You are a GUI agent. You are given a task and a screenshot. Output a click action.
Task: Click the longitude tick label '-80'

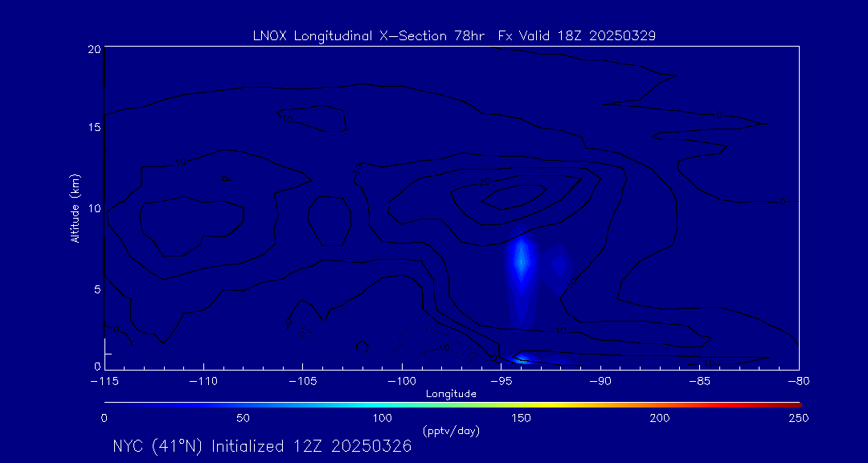click(799, 381)
